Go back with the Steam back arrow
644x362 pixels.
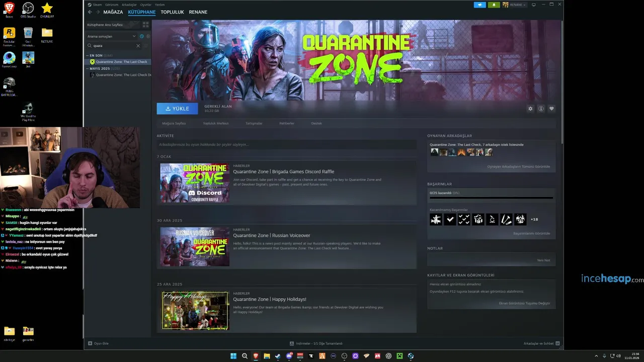(90, 12)
